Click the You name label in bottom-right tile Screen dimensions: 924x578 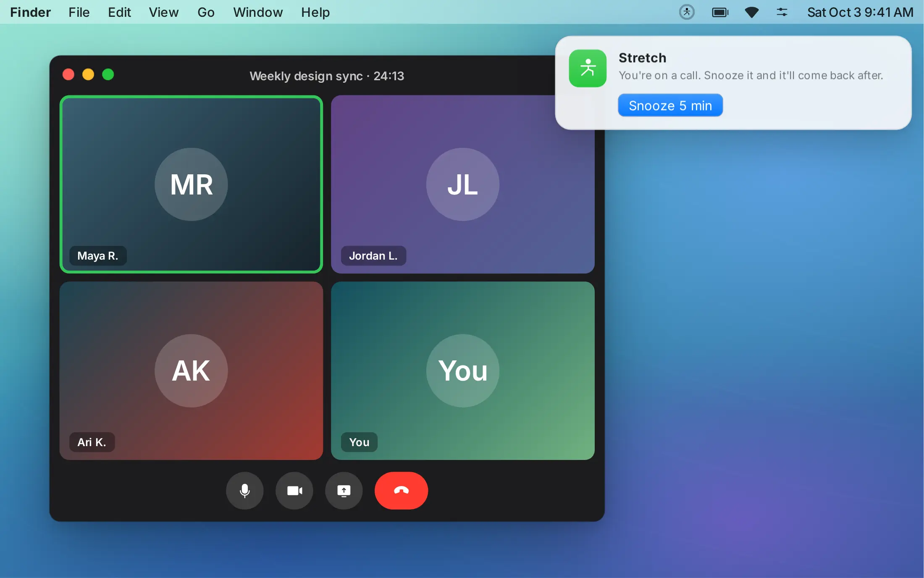359,442
